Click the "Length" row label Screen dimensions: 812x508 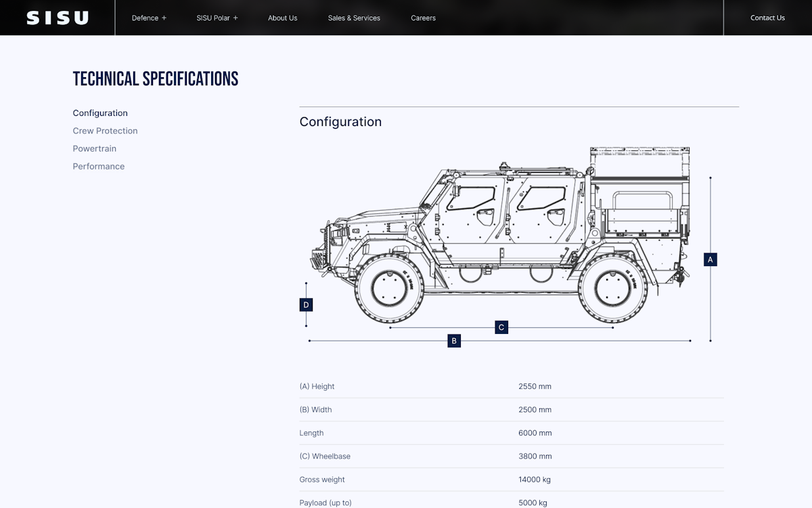coord(311,433)
